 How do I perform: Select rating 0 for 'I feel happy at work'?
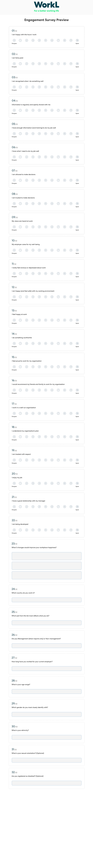pos(14,320)
